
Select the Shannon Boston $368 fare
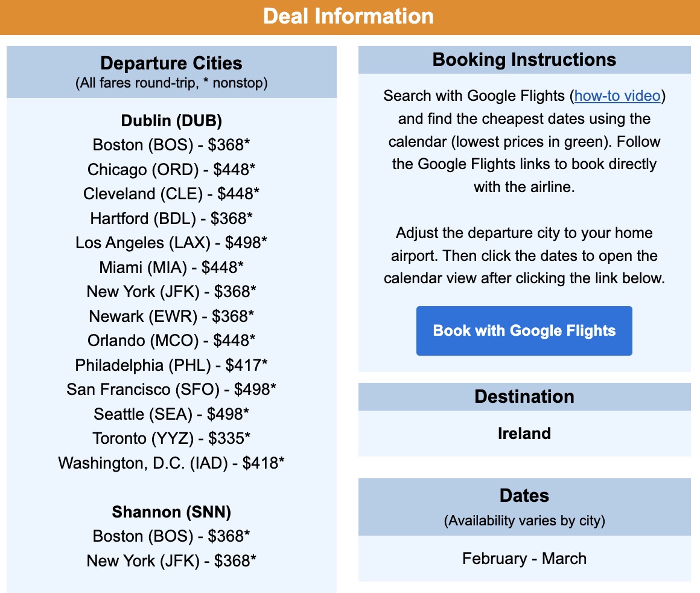[x=171, y=536]
